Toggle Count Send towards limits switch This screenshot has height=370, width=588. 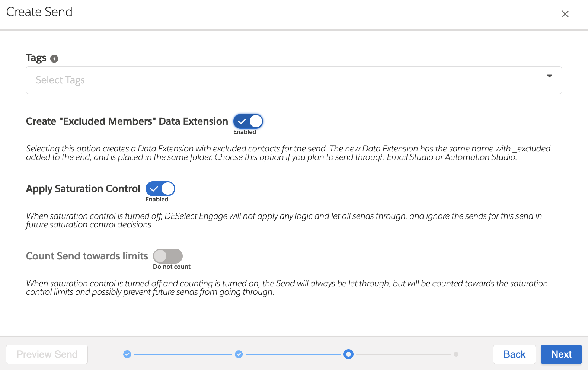[168, 256]
